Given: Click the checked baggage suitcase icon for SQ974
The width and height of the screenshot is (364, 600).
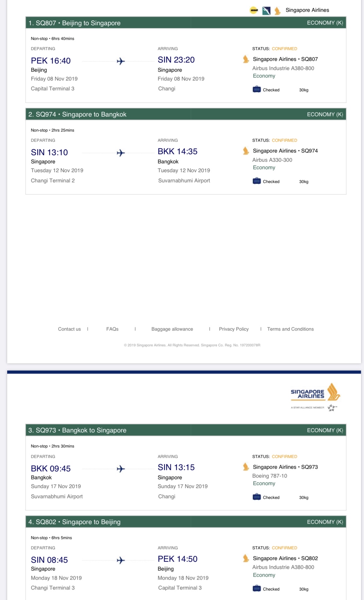Looking at the screenshot, I should coord(257,181).
